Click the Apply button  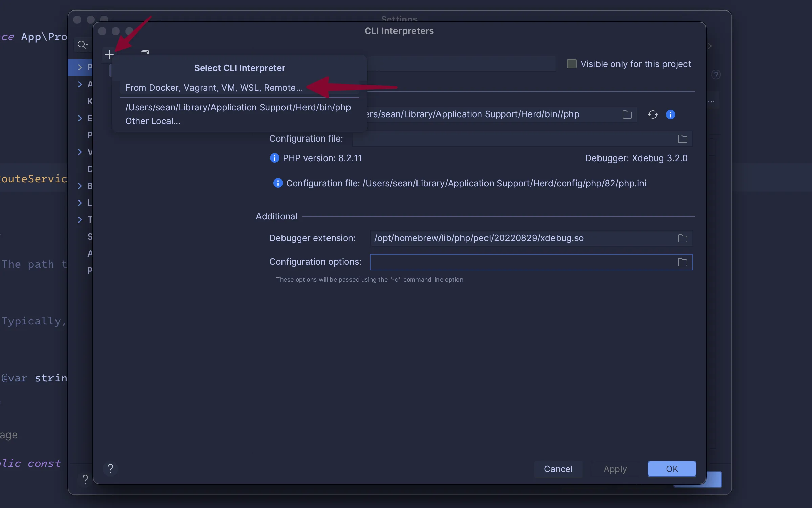click(x=615, y=469)
